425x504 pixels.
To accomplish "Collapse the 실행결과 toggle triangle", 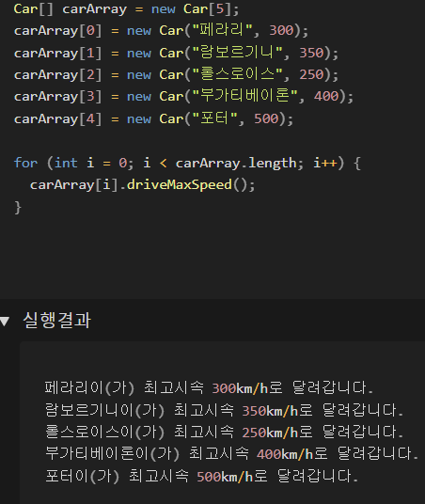I will (x=5, y=321).
